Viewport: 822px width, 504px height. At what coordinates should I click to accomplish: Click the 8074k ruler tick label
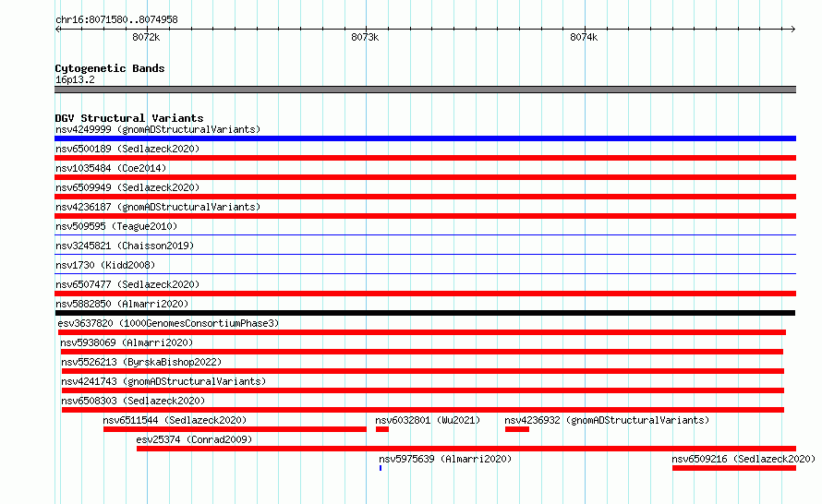[x=584, y=37]
